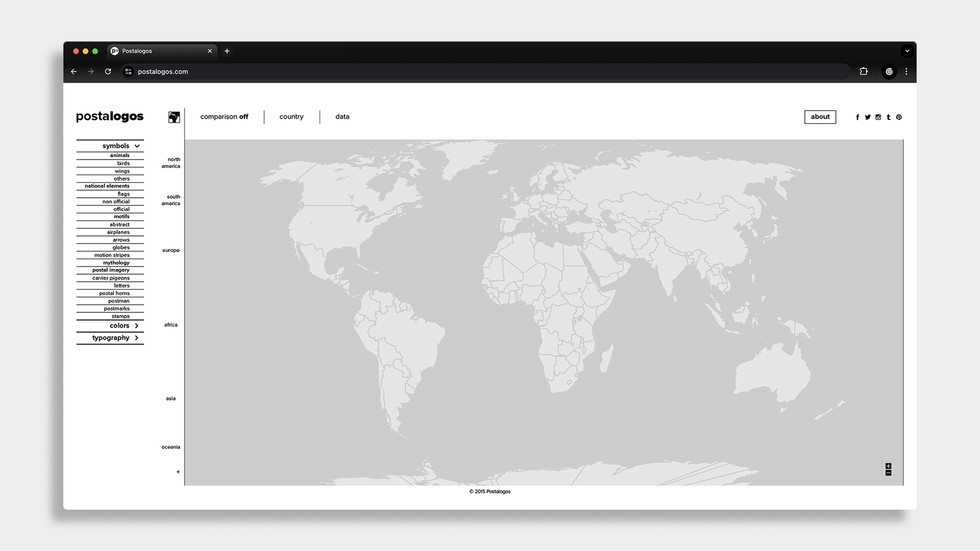
Task: Zoom in the map with plus button
Action: tap(888, 466)
